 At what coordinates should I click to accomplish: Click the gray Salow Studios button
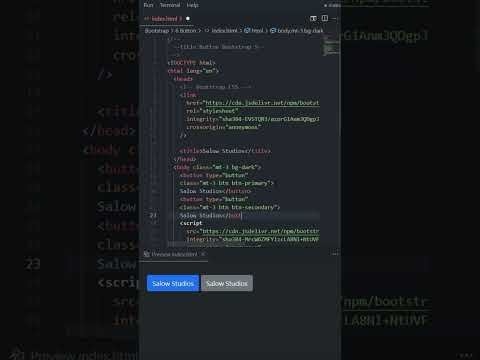227,283
